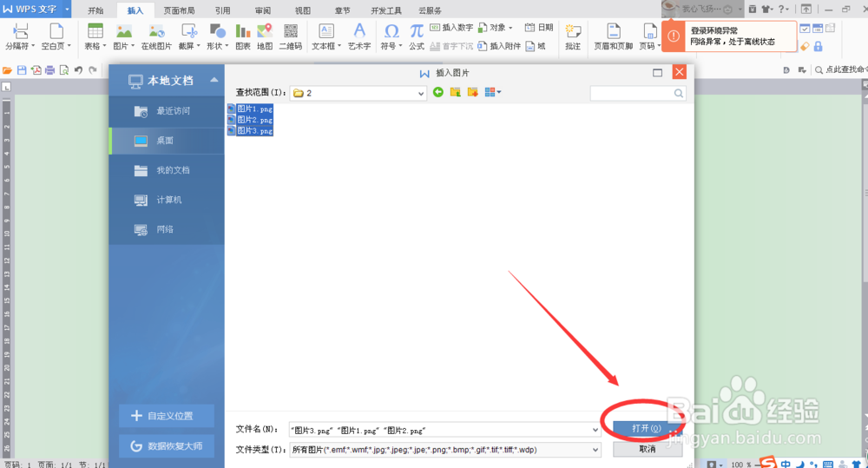Click the 截屏 screenshot tool icon

tap(189, 31)
